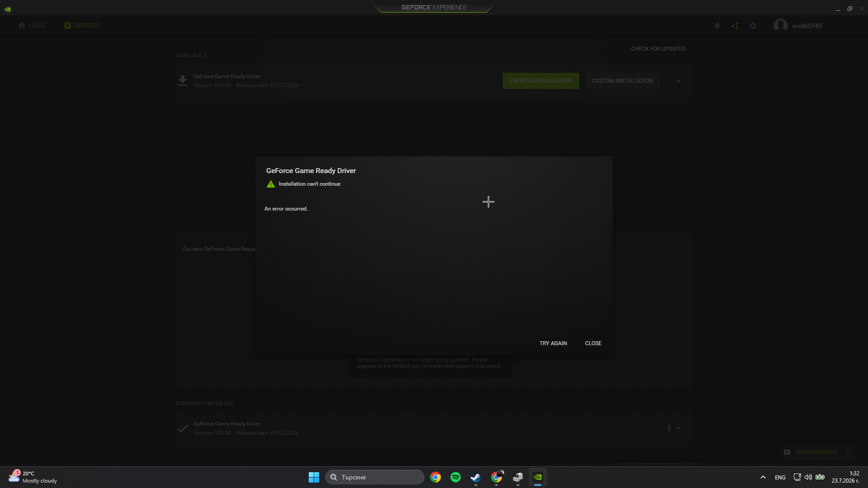Click the "AVAILABLE" section heading
The width and height of the screenshot is (868, 488).
pos(191,55)
